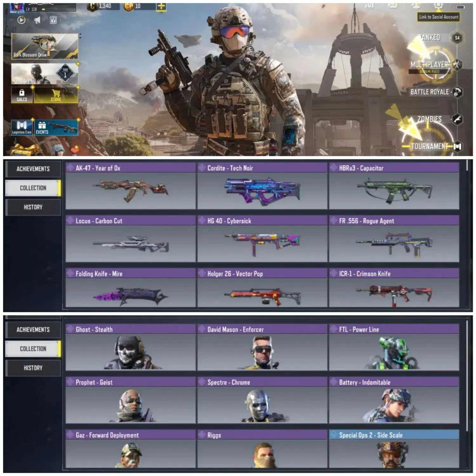Click the replay play-circle icon
The height and width of the screenshot is (476, 476).
(21, 20)
